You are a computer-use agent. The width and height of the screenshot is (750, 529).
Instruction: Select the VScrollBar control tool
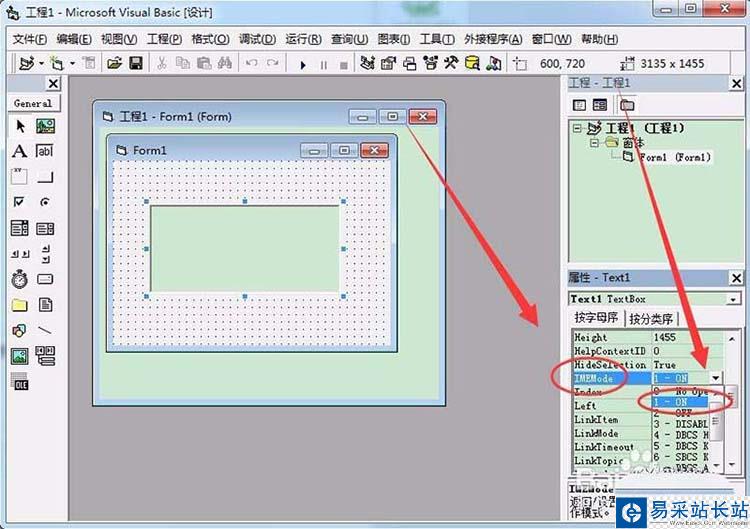(45, 254)
